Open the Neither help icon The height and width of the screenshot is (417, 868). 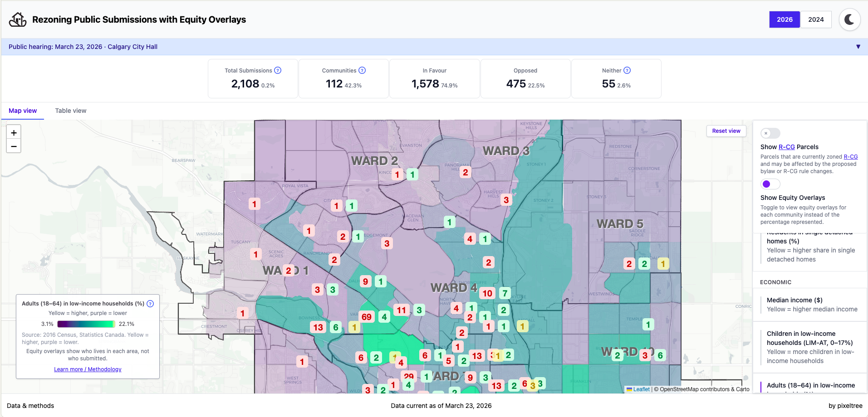[627, 70]
